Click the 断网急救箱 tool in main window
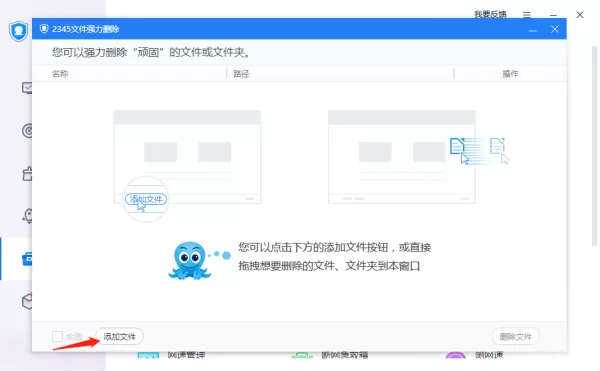 click(344, 355)
